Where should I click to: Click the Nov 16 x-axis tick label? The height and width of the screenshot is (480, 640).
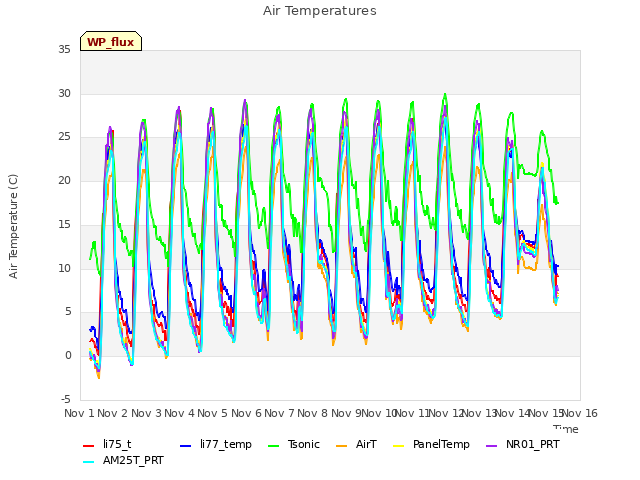click(x=580, y=413)
